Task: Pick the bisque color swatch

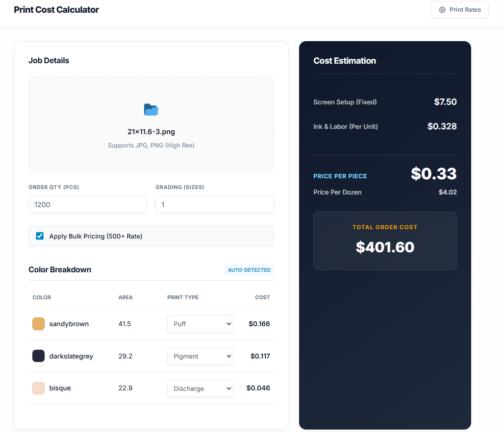Action: point(38,388)
